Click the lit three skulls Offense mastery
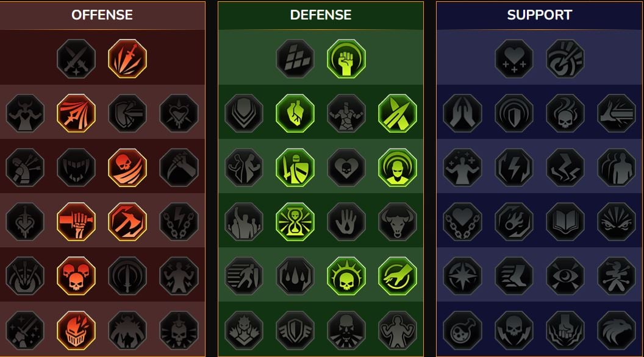The width and height of the screenshot is (644, 357). tap(76, 276)
